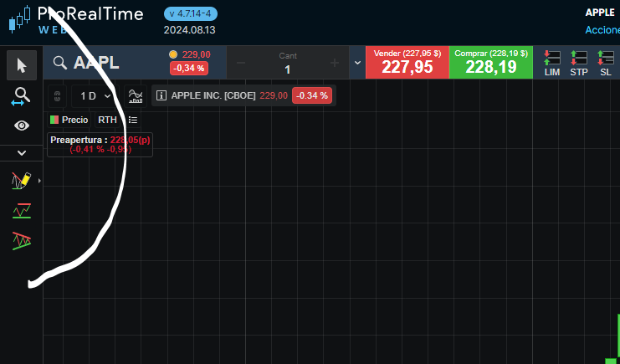Open the Acciones link
Viewport: 620px width, 364px height.
tap(602, 30)
